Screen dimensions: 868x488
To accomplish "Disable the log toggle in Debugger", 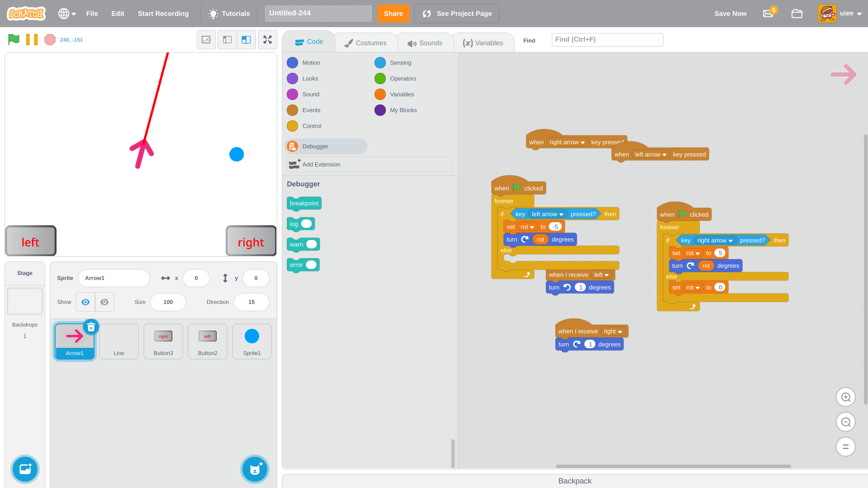I will [307, 223].
